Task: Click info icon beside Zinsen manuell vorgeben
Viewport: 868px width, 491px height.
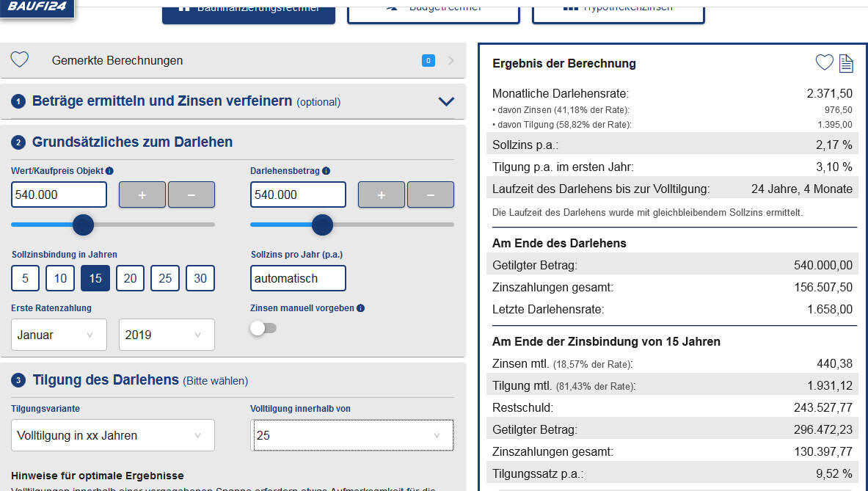Action: pyautogui.click(x=360, y=308)
